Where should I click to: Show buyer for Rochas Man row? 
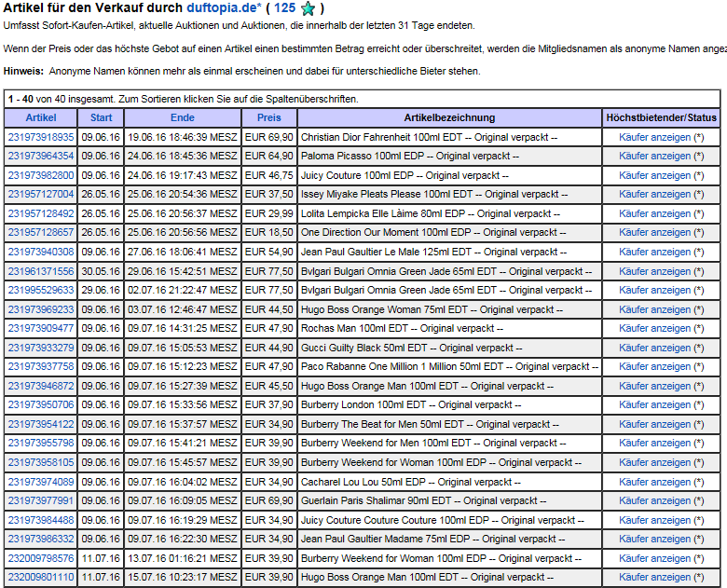tap(654, 328)
